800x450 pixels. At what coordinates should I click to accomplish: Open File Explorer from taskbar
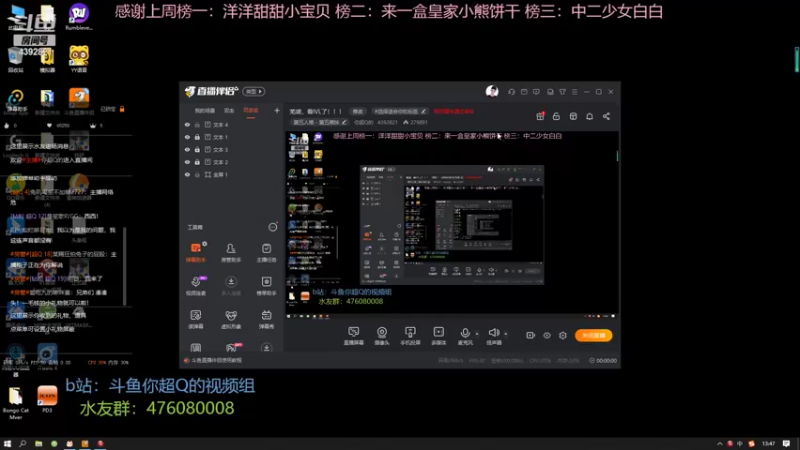[38, 444]
